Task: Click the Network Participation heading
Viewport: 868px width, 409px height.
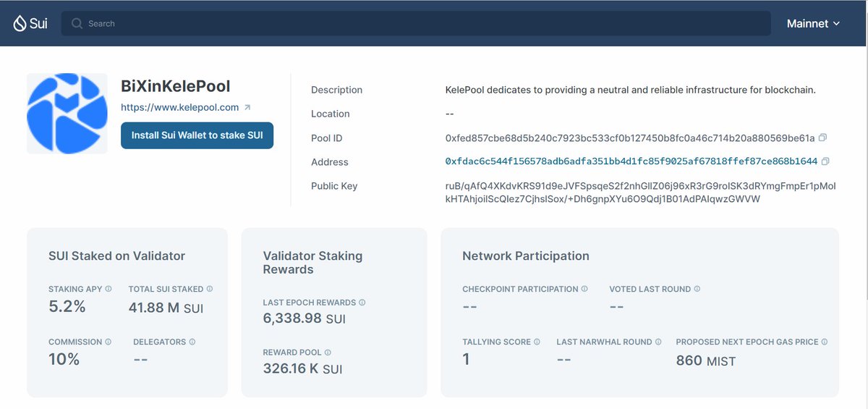Action: (x=526, y=256)
